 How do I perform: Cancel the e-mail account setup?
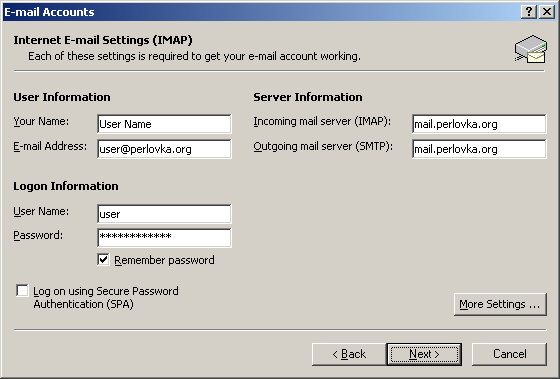pos(509,354)
